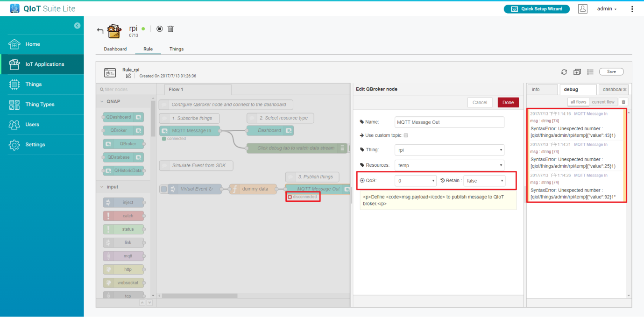
Task: Click the edit pencil icon under Rule_rpi
Action: 128,76
